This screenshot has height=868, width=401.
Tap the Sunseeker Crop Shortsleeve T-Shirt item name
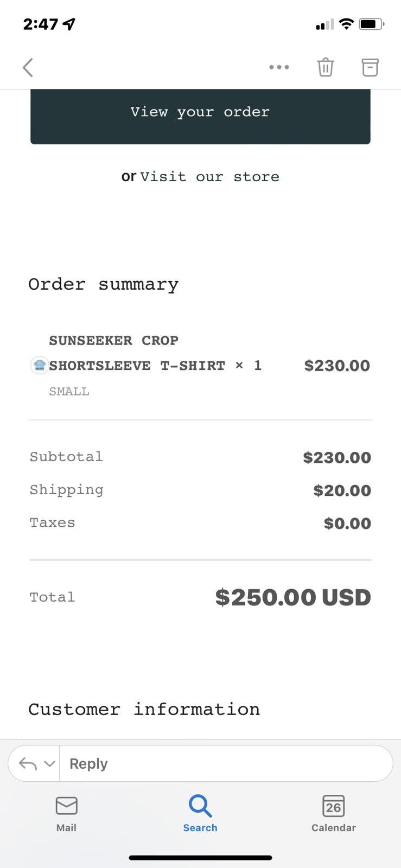coord(137,353)
